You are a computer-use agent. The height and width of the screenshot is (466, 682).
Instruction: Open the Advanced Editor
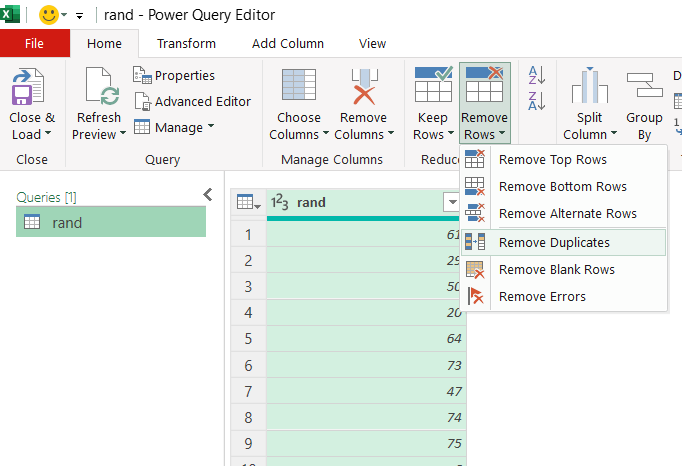click(192, 101)
